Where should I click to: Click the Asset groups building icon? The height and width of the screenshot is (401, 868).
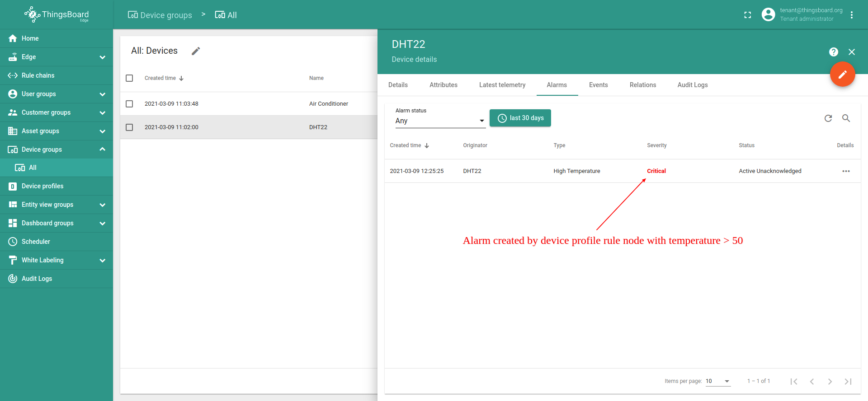pyautogui.click(x=13, y=131)
